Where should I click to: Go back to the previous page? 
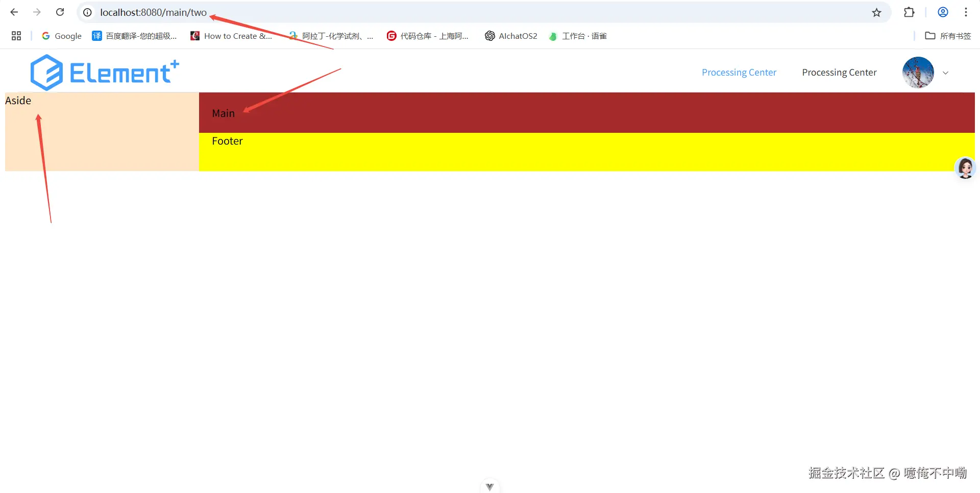[14, 12]
